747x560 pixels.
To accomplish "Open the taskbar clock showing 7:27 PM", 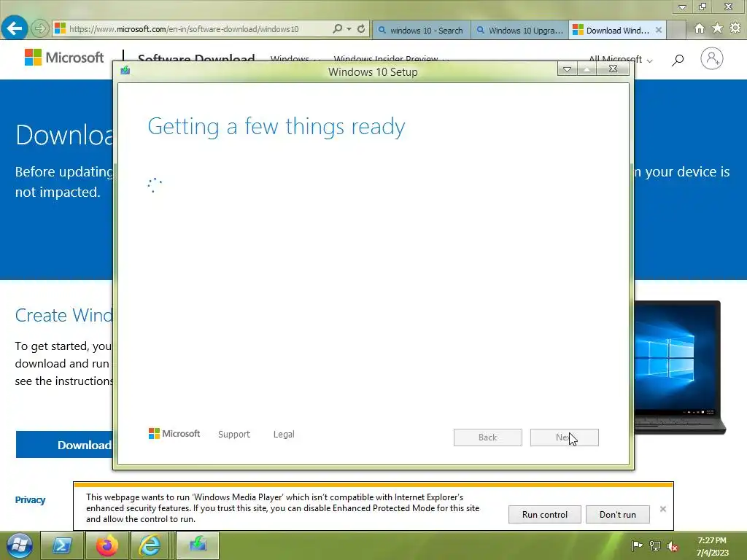I will click(x=712, y=546).
